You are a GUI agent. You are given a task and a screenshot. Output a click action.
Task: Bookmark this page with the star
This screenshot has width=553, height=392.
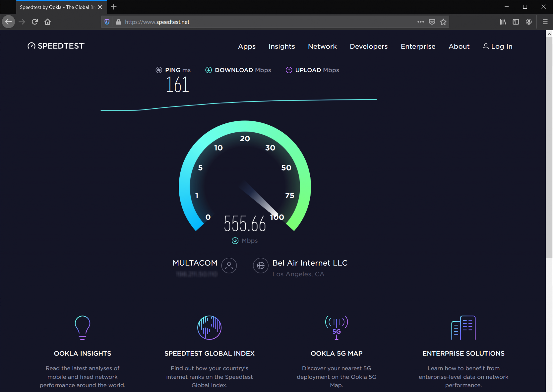click(x=443, y=22)
